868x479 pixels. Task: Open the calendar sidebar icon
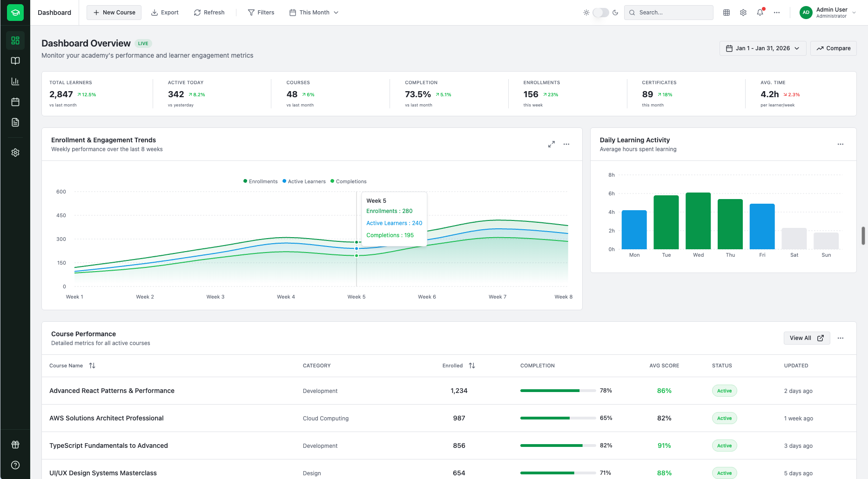(15, 102)
